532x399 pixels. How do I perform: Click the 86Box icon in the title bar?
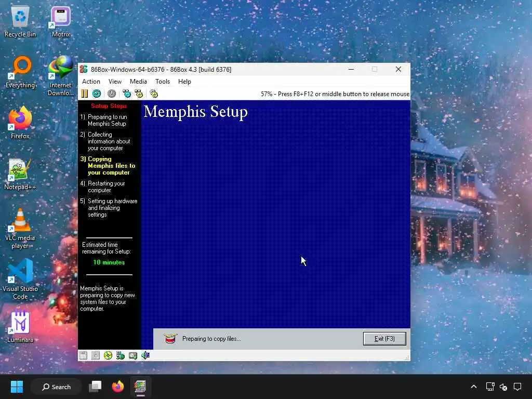84,69
